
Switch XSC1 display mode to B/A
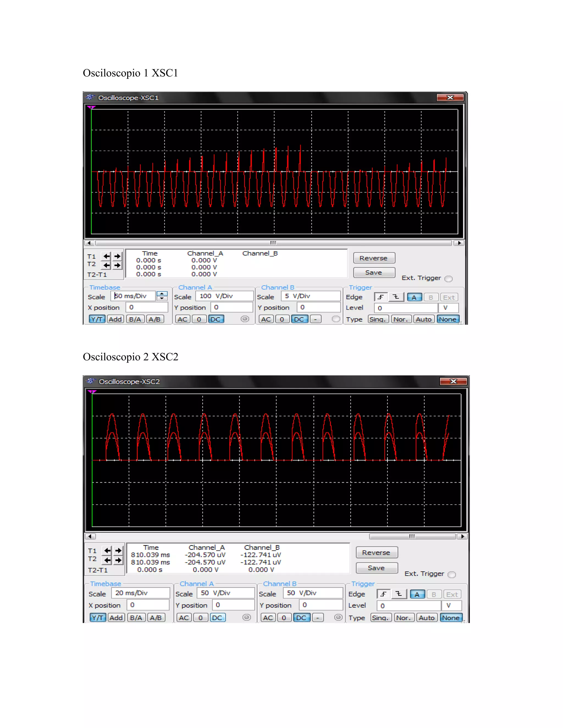(135, 319)
